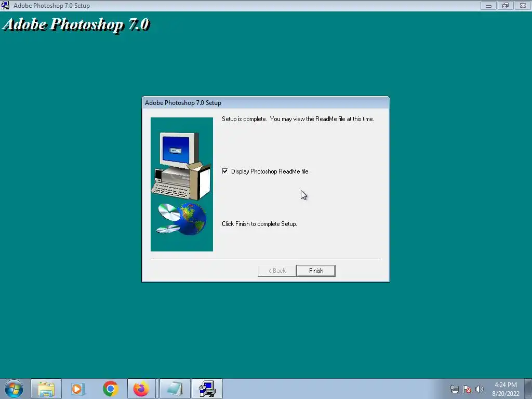Click the network icon in system tray

[x=454, y=389]
